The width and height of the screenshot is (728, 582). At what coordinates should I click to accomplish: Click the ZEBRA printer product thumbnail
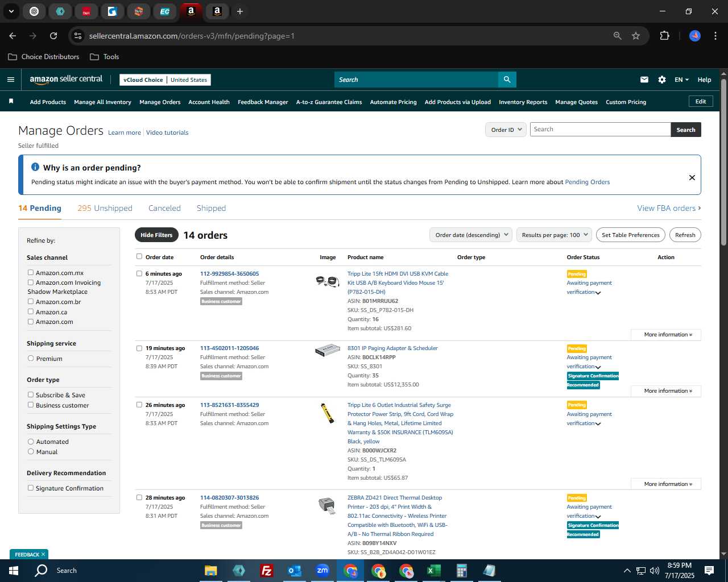pos(327,505)
